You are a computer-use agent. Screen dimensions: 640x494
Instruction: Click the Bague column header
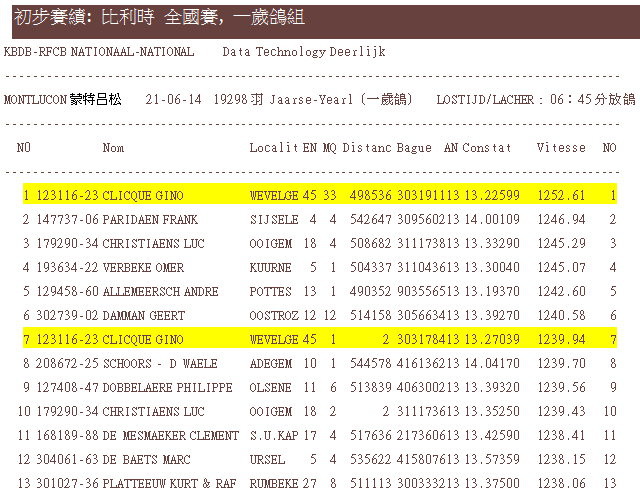point(414,148)
